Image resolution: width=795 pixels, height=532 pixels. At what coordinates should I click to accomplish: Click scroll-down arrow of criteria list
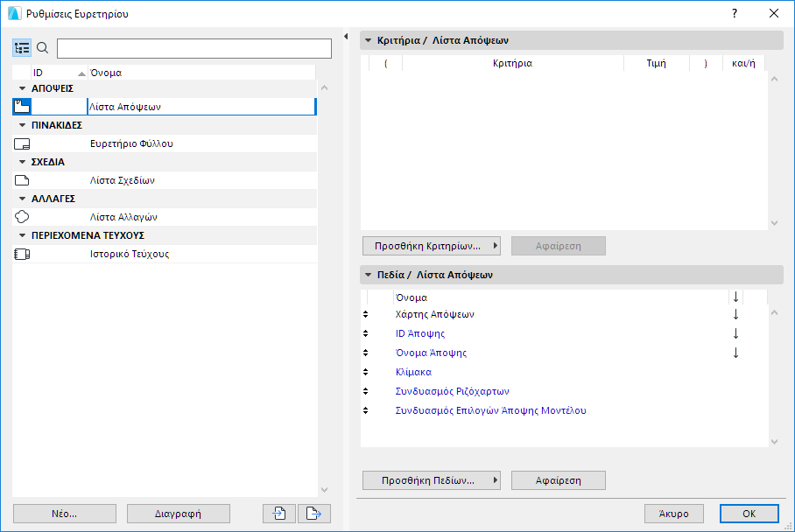(x=774, y=223)
